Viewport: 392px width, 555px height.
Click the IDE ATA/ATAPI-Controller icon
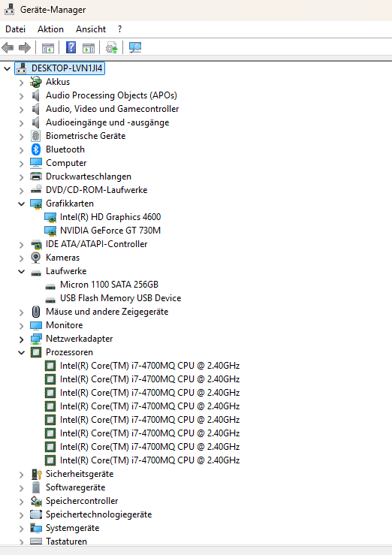36,244
